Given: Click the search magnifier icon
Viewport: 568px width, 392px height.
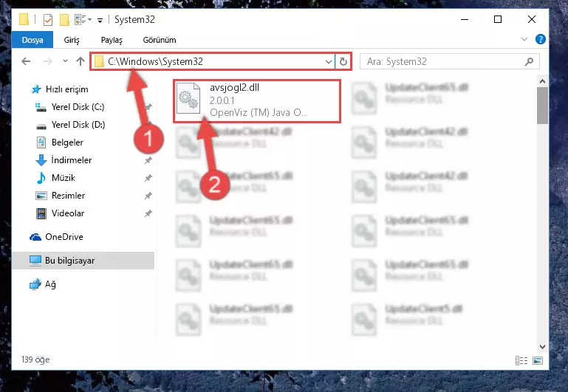Looking at the screenshot, I should tap(529, 62).
